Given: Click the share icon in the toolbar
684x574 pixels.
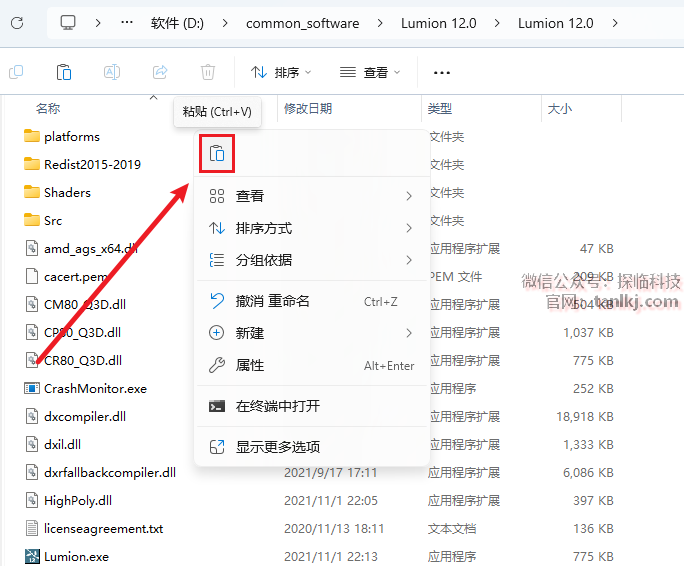Looking at the screenshot, I should 160,72.
